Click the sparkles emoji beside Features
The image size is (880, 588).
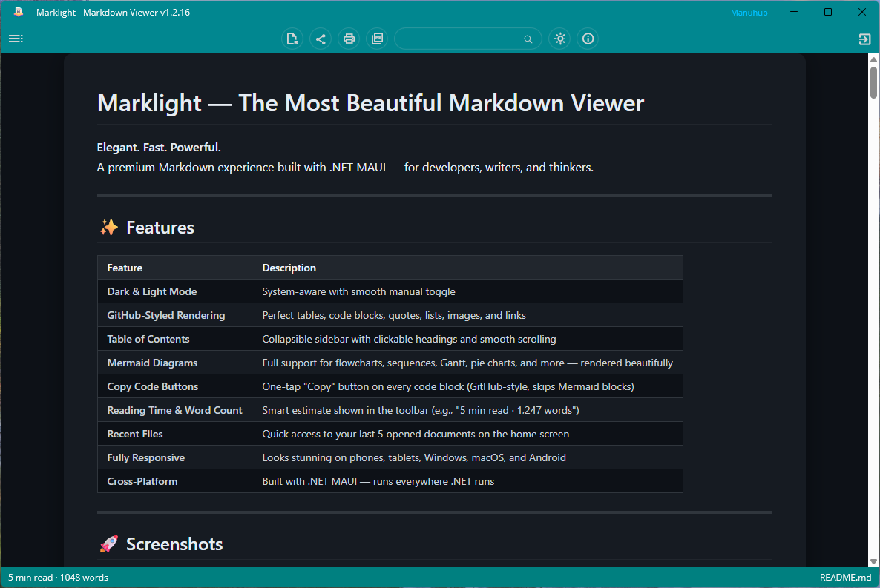[109, 227]
